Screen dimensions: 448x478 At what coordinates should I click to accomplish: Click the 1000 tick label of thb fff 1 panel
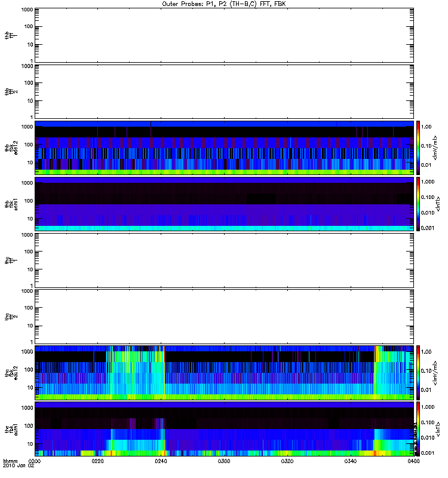27,10
